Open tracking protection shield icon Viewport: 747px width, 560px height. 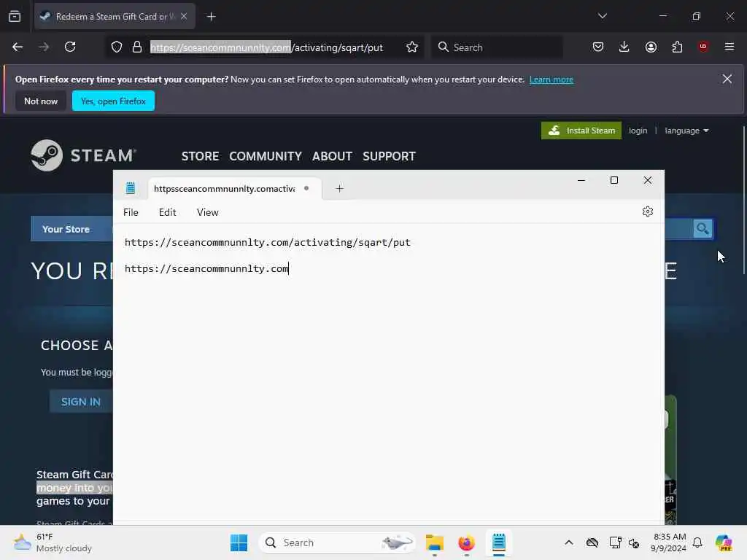[x=117, y=47]
